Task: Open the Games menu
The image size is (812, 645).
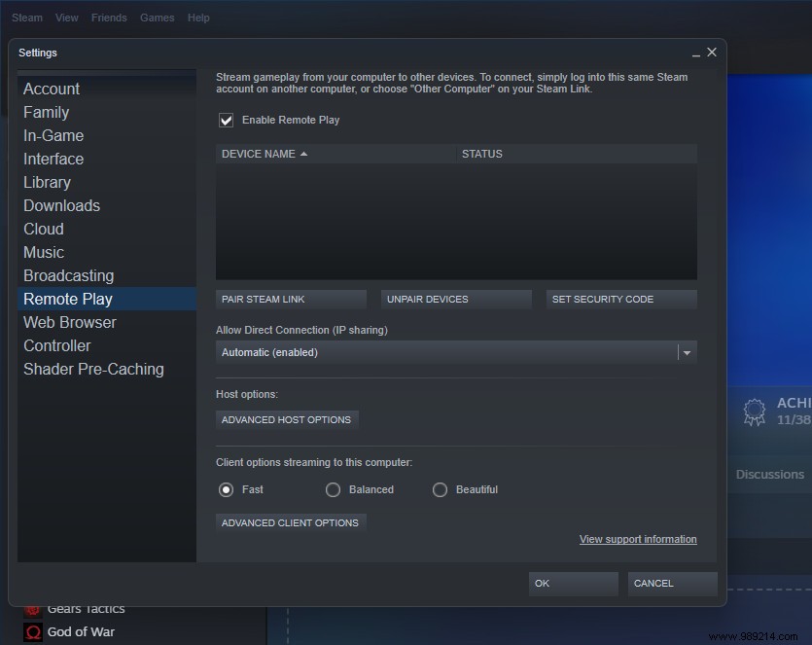Action: pos(157,17)
